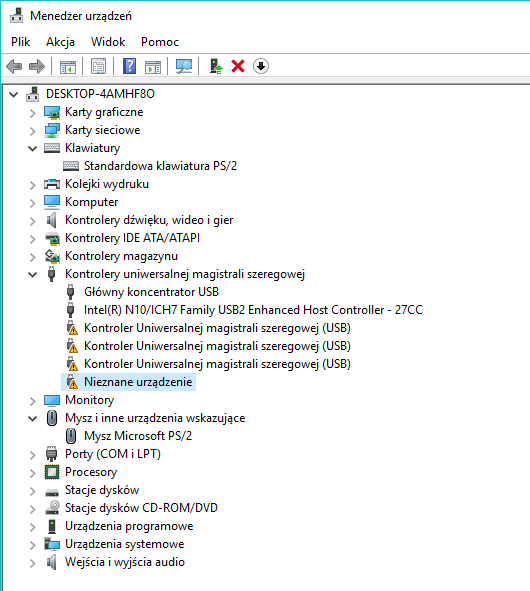Click the down-arrow Disable device icon
This screenshot has height=591, width=530.
pos(260,66)
